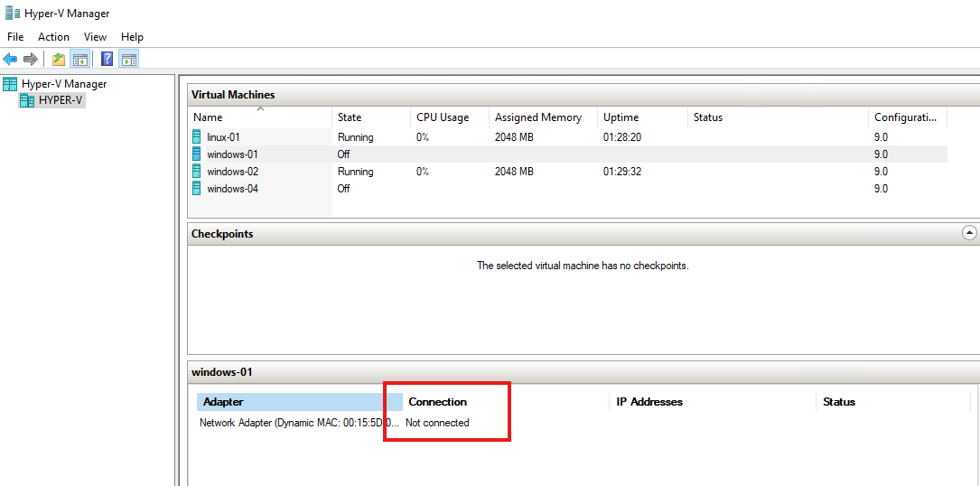The width and height of the screenshot is (980, 486).
Task: Toggle the Show/Hide Console Tree icon
Action: click(79, 60)
